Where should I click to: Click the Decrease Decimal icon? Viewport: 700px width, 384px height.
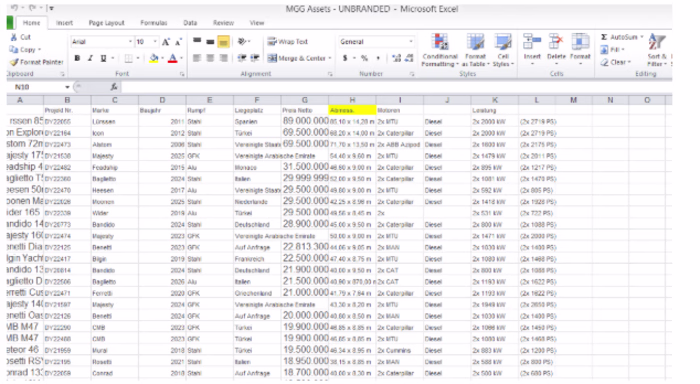[x=409, y=58]
